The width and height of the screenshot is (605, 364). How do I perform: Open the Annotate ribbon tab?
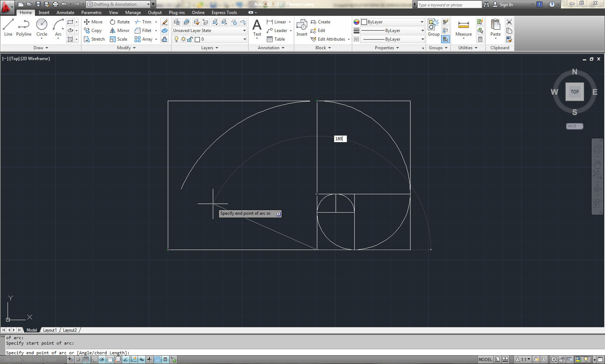[x=65, y=13]
